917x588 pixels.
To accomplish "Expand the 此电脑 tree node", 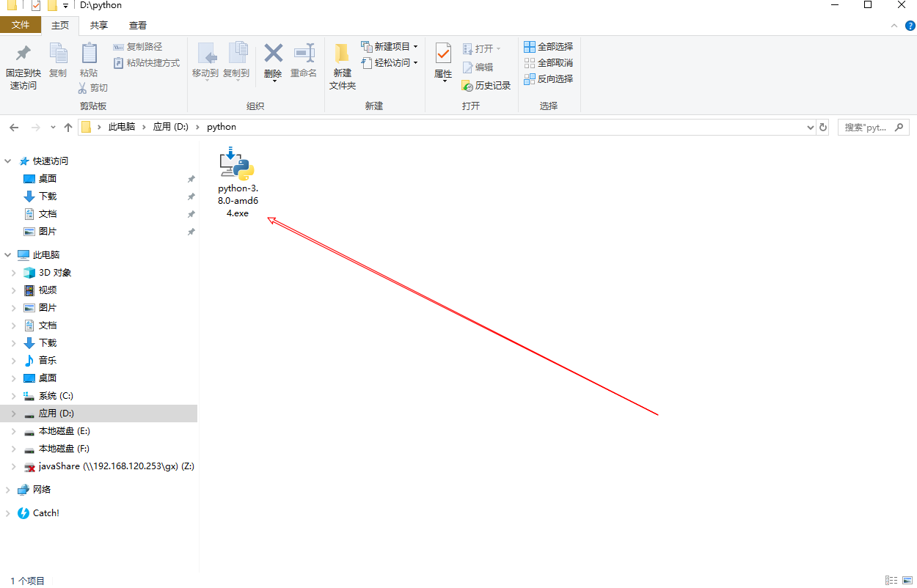I will click(7, 254).
